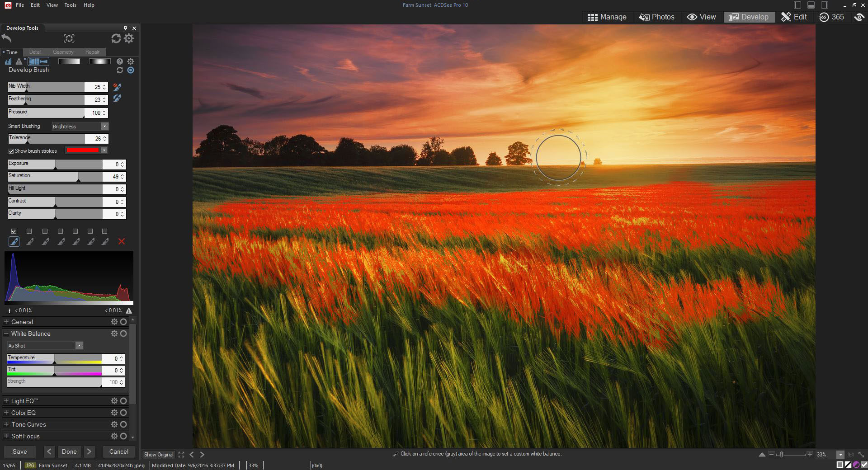The height and width of the screenshot is (470, 868).
Task: Enable the second brush checkbox
Action: click(x=29, y=231)
